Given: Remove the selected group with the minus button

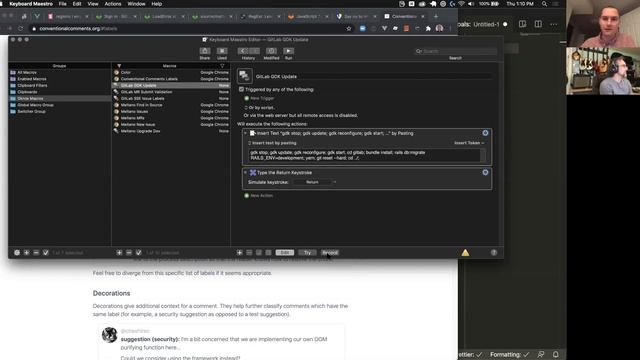Looking at the screenshot, I should coord(36,253).
